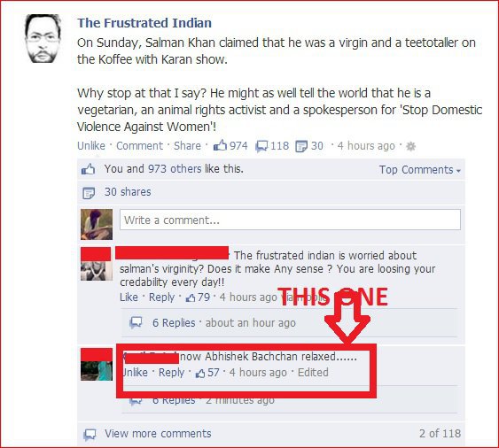Open The Frustrated Indian profile picture
Screen dimensions: 499x448
(x=43, y=38)
